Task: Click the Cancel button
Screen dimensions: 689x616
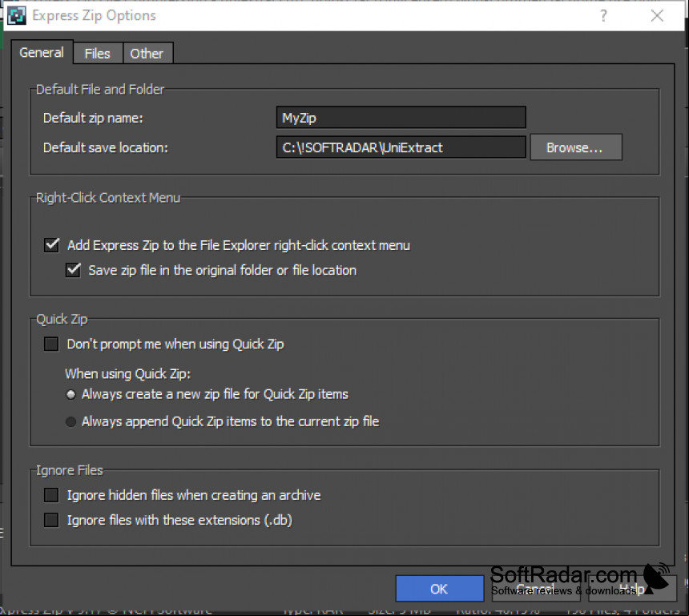Action: (535, 589)
